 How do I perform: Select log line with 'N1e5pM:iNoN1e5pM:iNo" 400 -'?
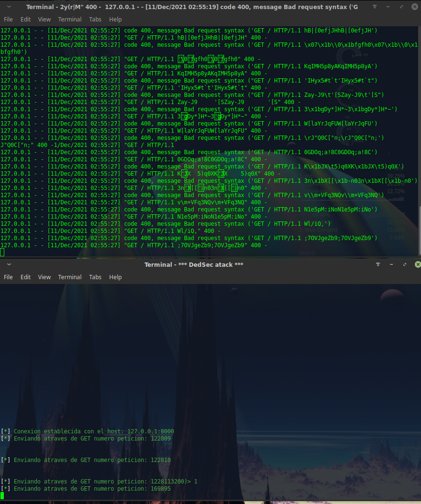pyautogui.click(x=134, y=217)
